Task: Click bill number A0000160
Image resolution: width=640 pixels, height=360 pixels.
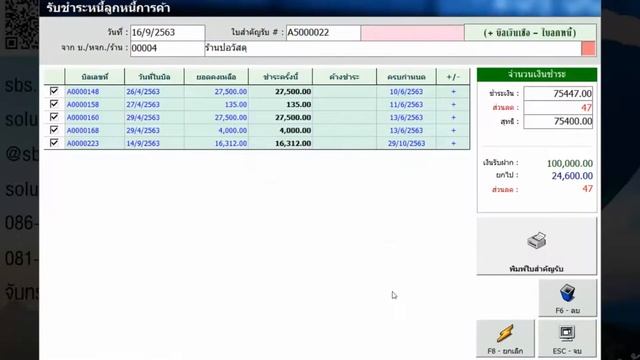Action: tap(83, 118)
